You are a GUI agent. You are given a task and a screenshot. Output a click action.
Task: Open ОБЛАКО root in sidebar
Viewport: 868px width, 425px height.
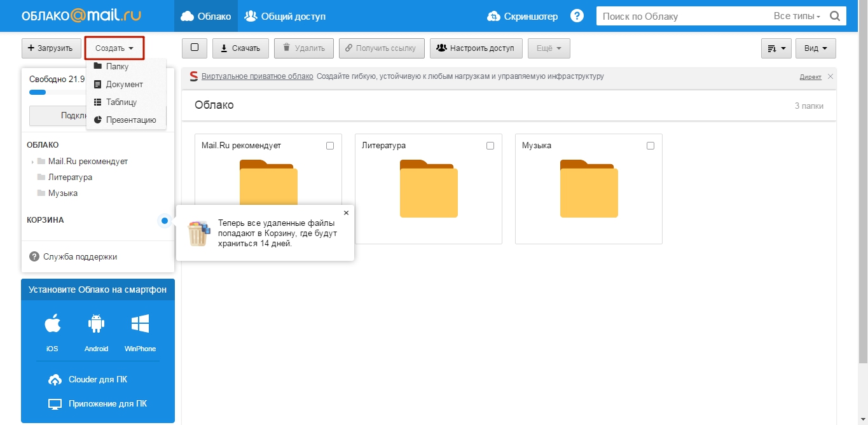coord(43,145)
